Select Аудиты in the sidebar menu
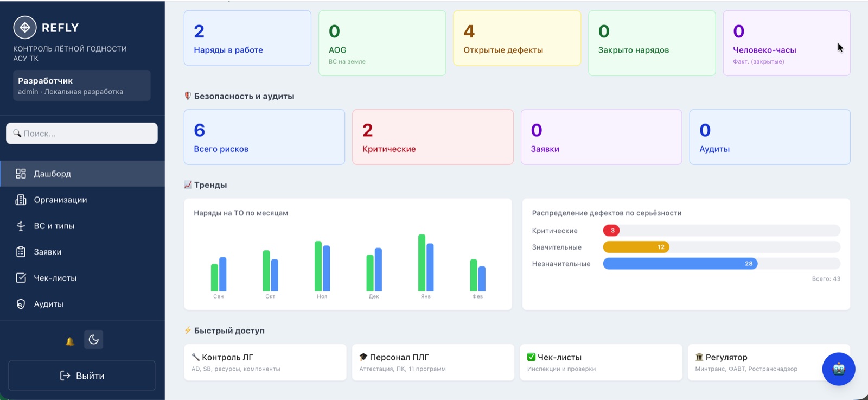Screen dimensions: 868x400 (x=82, y=304)
